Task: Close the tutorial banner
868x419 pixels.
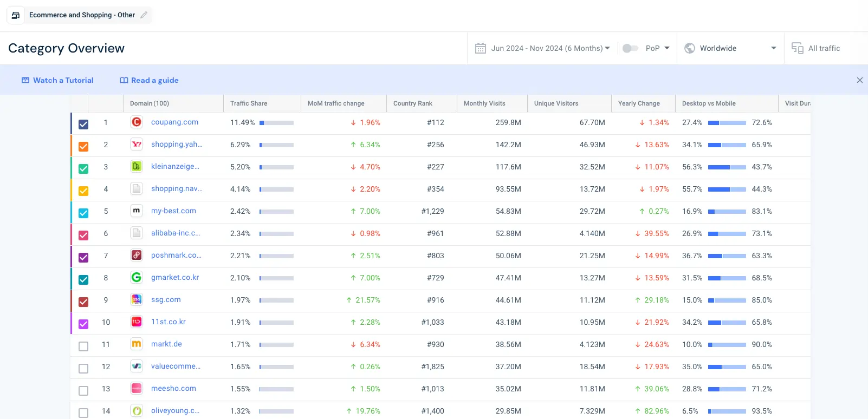Action: click(x=860, y=80)
